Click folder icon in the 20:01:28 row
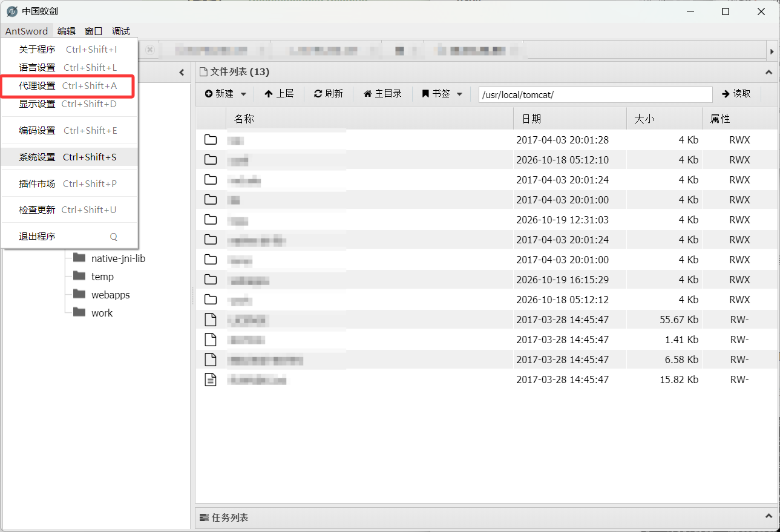This screenshot has height=532, width=780. 211,140
